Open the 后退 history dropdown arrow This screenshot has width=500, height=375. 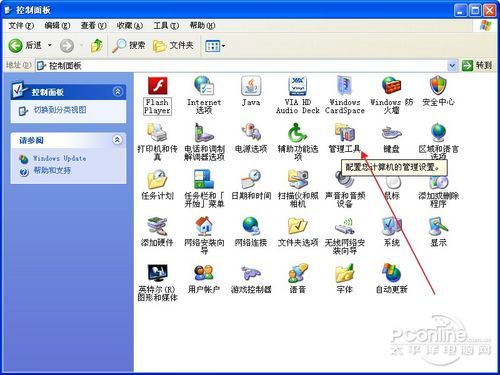point(50,45)
